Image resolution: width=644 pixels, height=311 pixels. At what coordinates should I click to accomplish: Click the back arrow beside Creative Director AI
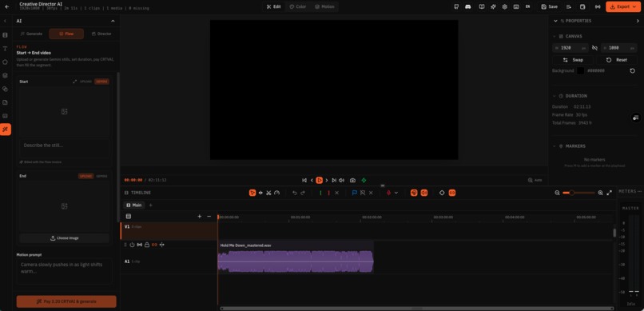pyautogui.click(x=6, y=6)
